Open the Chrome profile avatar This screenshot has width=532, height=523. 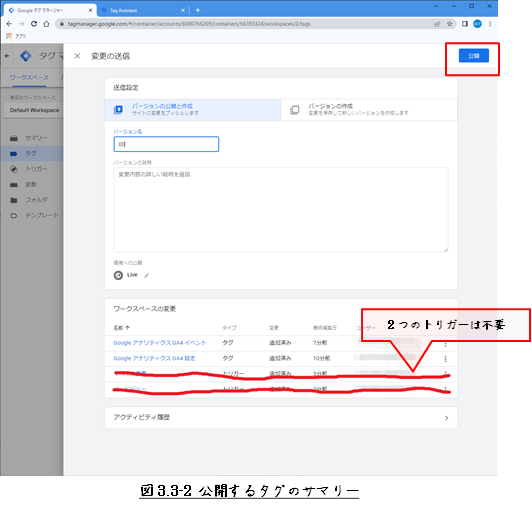477,24
